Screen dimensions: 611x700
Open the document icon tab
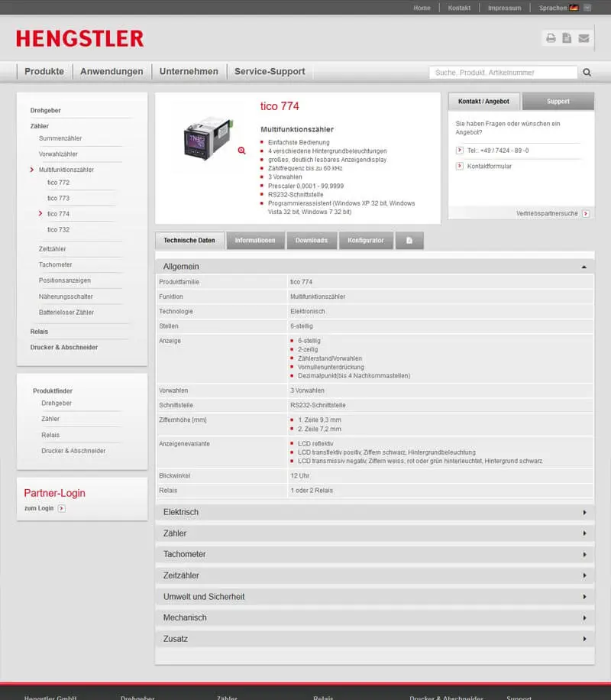409,240
